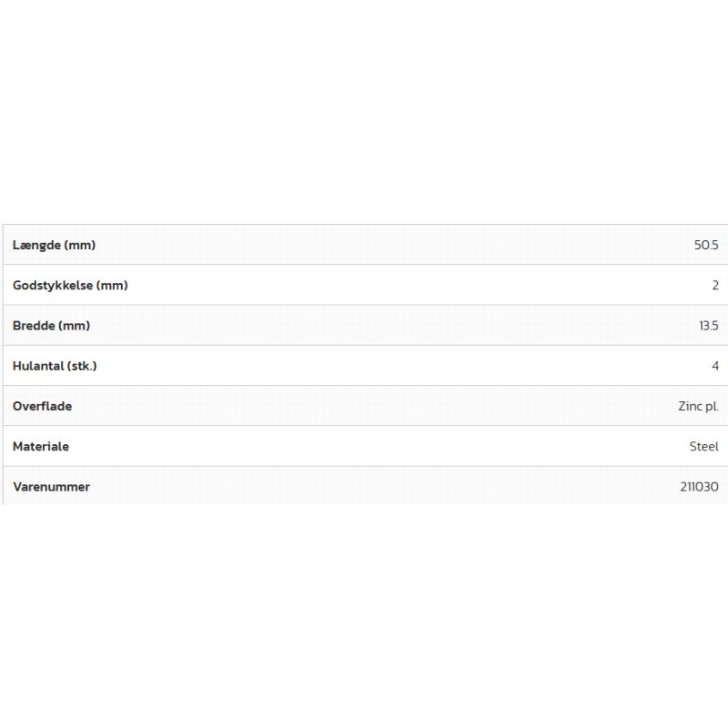Click the middle of the Materiale row
Image resolution: width=728 pixels, height=728 pixels.
(x=364, y=446)
